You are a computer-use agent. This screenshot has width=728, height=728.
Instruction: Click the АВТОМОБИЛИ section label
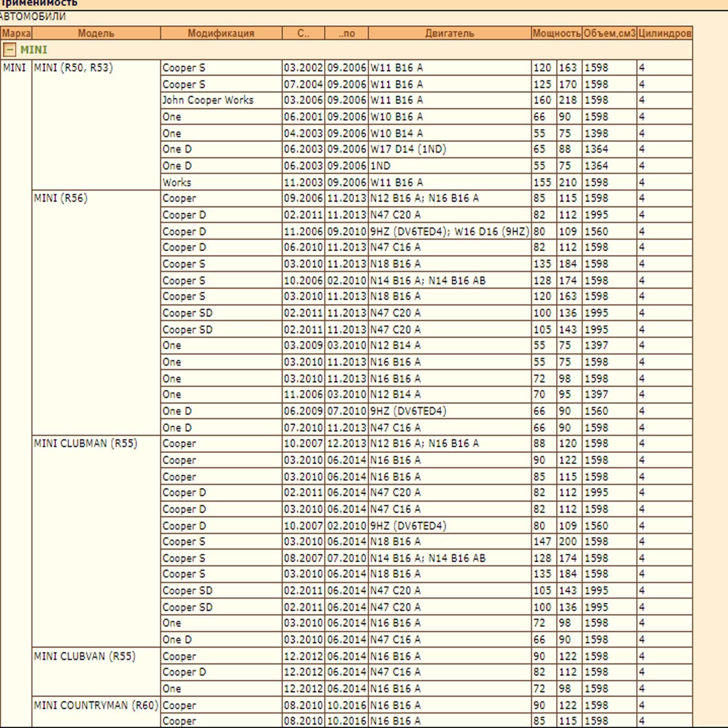click(x=33, y=16)
